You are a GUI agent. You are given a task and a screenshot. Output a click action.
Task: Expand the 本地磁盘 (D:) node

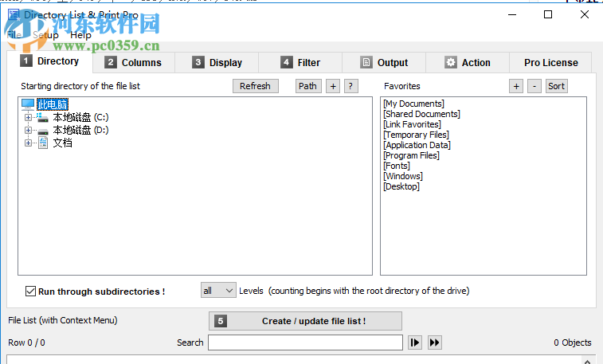click(x=28, y=131)
